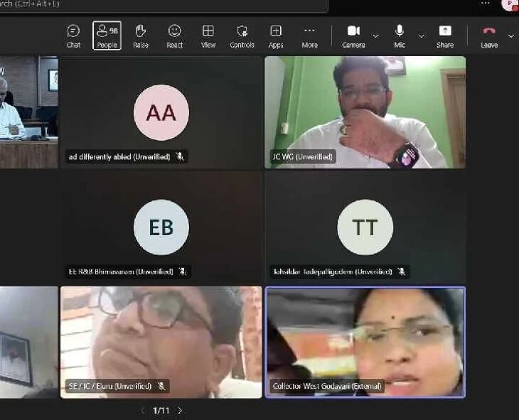Open the Apps panel

click(x=276, y=36)
